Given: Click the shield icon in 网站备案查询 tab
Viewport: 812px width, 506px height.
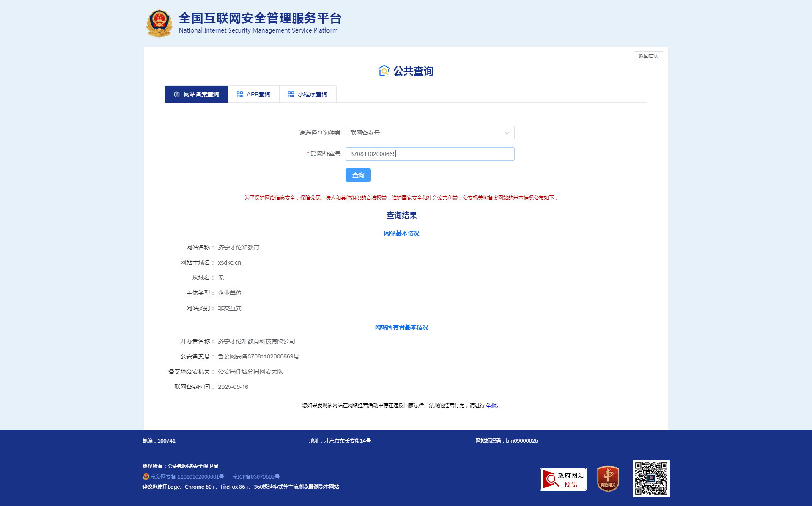Looking at the screenshot, I should pos(177,94).
